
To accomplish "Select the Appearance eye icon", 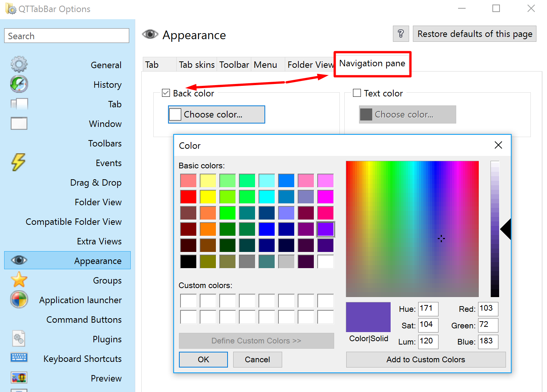I will pyautogui.click(x=19, y=260).
